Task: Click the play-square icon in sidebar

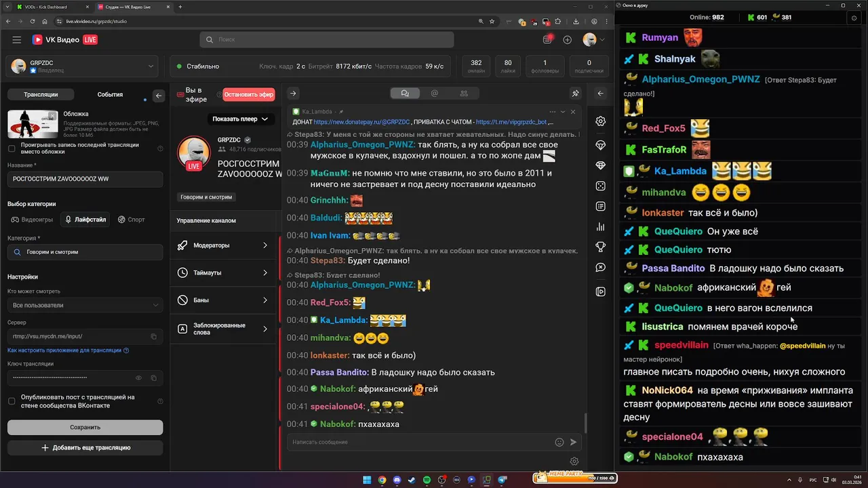Action: pos(601,292)
